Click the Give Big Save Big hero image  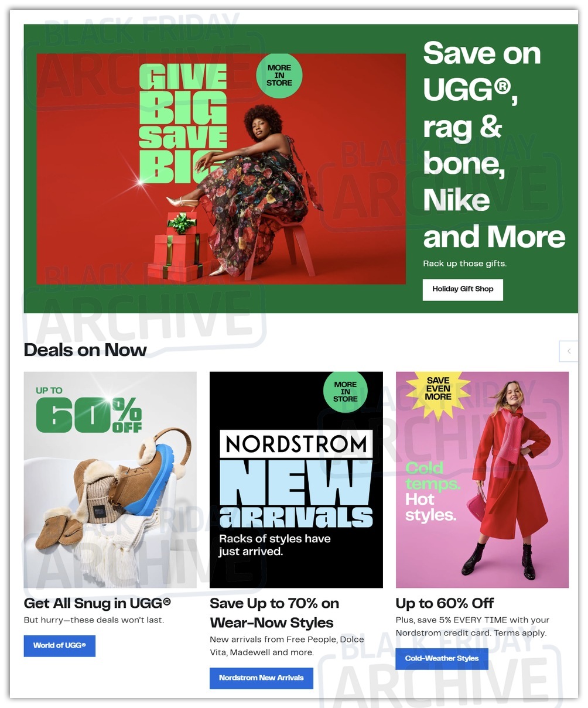coord(221,169)
